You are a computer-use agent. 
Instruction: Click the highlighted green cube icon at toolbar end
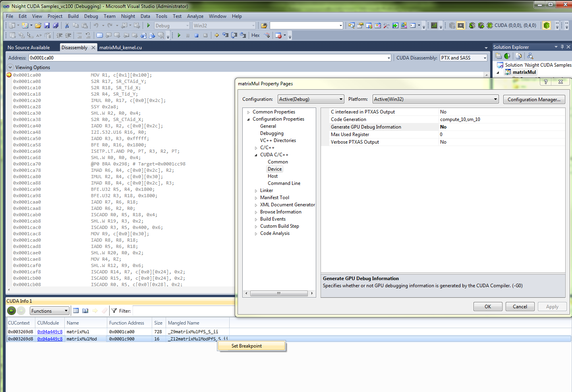pyautogui.click(x=547, y=25)
